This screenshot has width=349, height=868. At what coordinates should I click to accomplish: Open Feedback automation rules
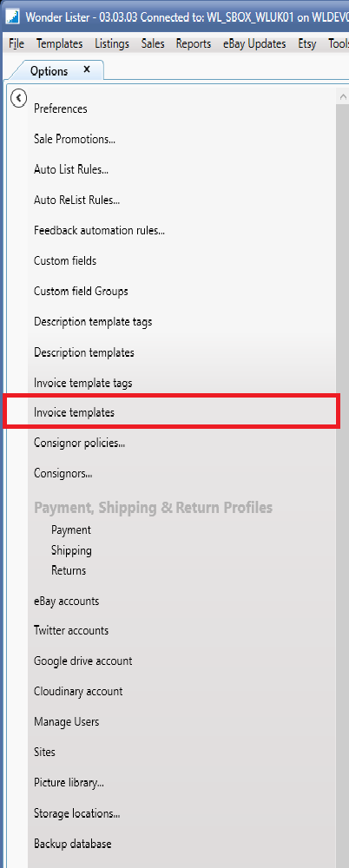tap(99, 230)
